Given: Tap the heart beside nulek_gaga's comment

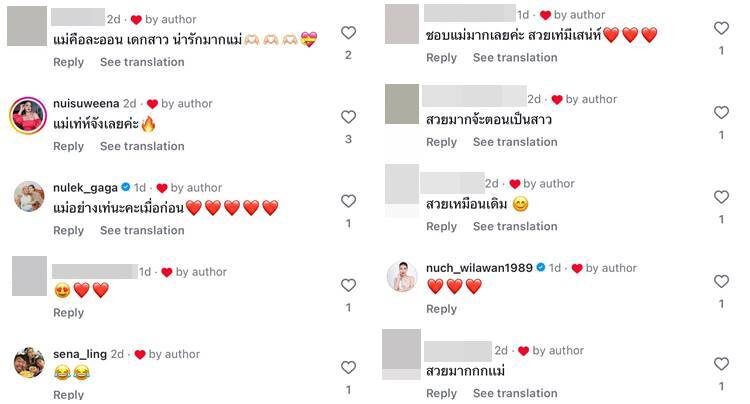Looking at the screenshot, I should 348,201.
